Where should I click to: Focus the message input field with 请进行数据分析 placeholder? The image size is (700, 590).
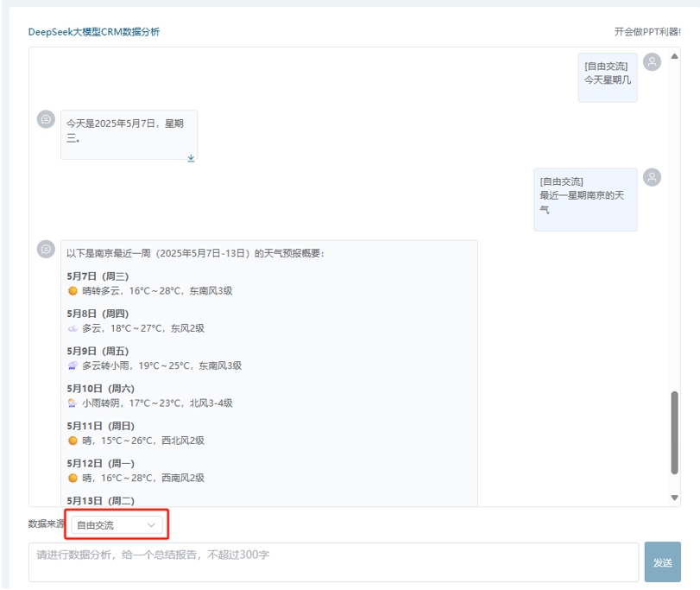(333, 562)
